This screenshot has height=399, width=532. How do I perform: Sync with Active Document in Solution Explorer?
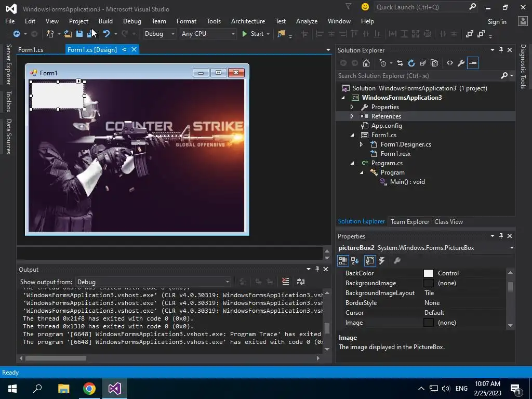coord(400,63)
